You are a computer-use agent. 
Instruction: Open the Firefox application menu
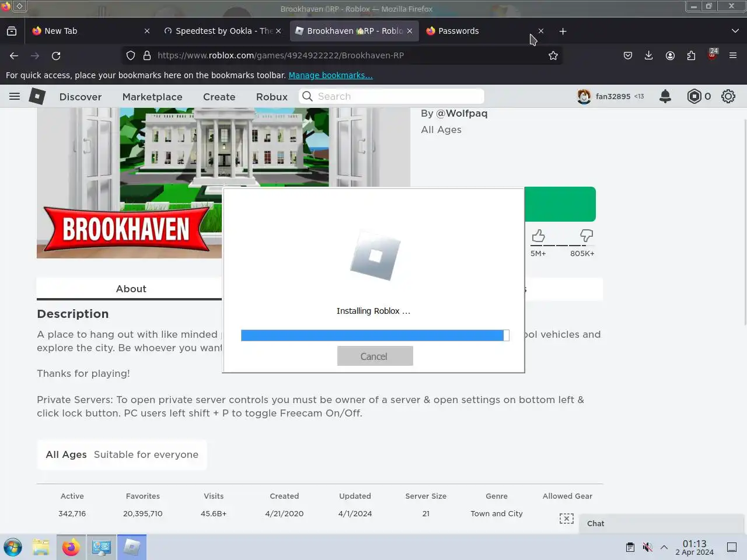click(x=733, y=55)
